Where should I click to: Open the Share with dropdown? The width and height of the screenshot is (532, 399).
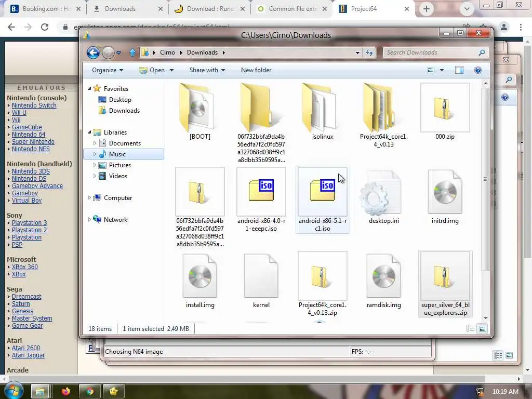click(207, 70)
